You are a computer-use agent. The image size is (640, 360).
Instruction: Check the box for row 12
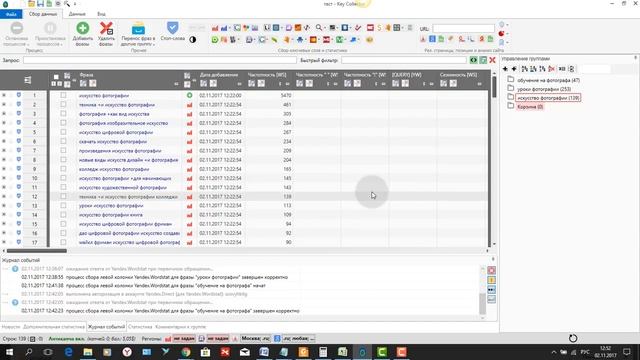click(63, 196)
